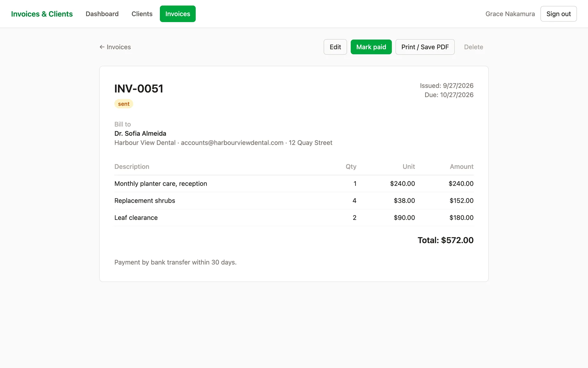Click the Replacement shrubs description
588x368 pixels.
(145, 201)
